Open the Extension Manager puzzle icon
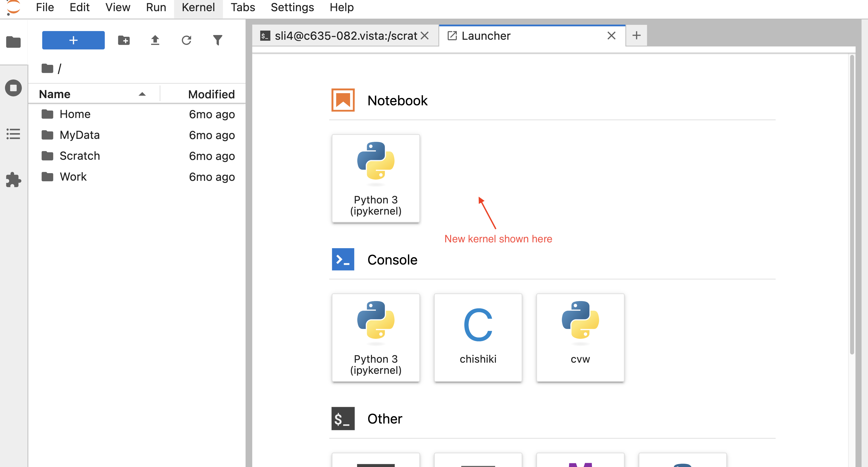Image resolution: width=868 pixels, height=467 pixels. tap(13, 179)
